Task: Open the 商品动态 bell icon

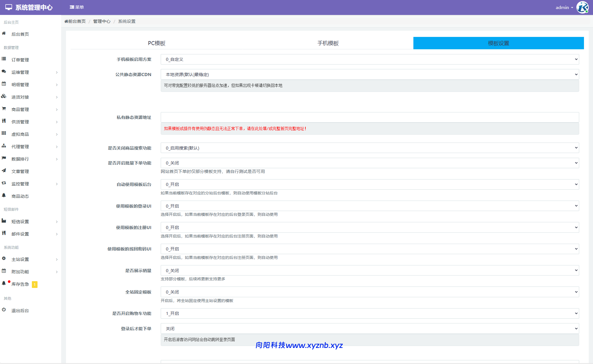Action: (x=4, y=195)
